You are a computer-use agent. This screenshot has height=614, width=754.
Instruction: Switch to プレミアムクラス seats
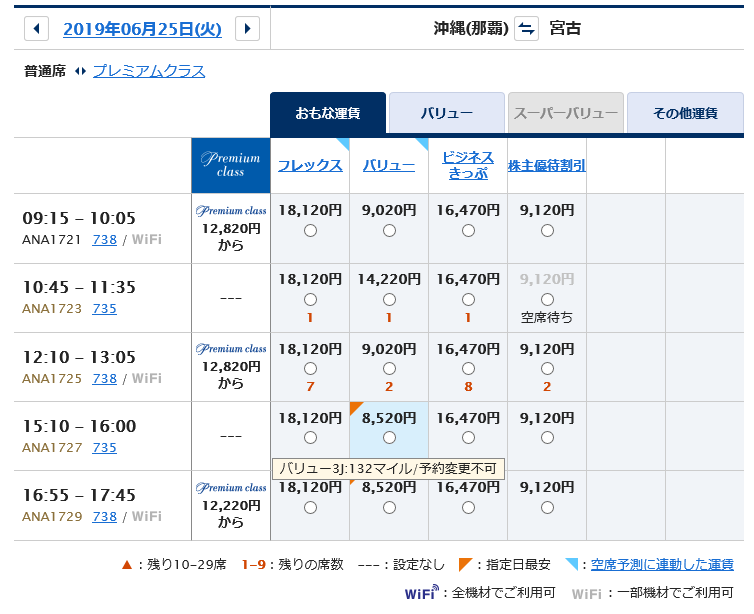point(149,71)
